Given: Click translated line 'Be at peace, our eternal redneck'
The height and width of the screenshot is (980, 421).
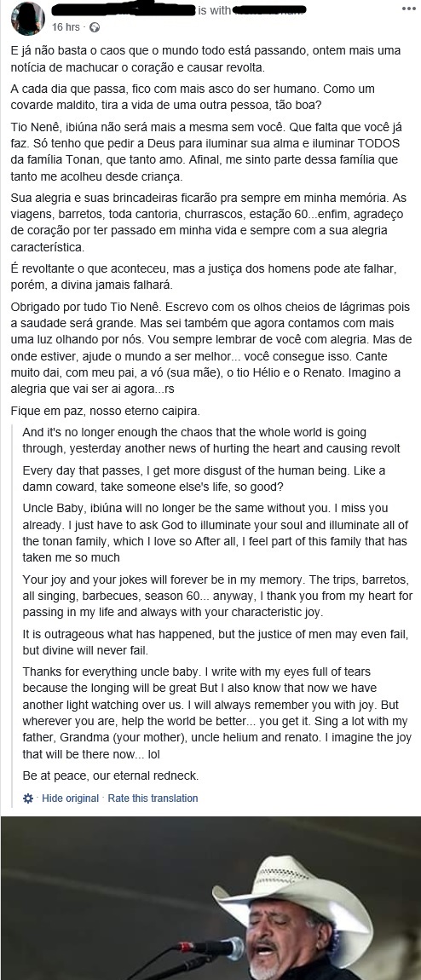Looking at the screenshot, I should pos(110,776).
